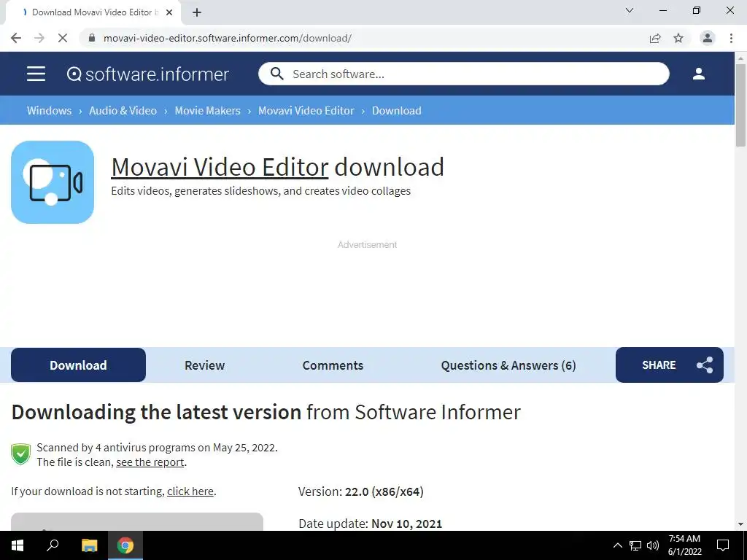Click Audio & Video breadcrumb link
Screen dimensions: 747x560
pos(123,111)
